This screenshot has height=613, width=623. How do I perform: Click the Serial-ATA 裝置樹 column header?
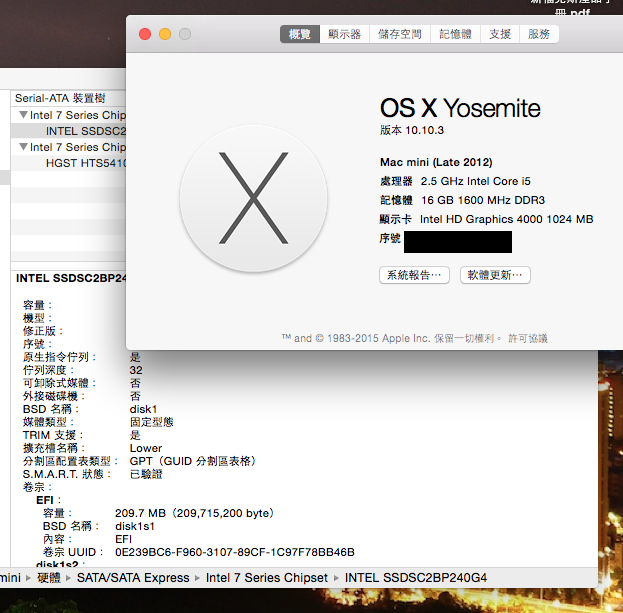pyautogui.click(x=68, y=98)
